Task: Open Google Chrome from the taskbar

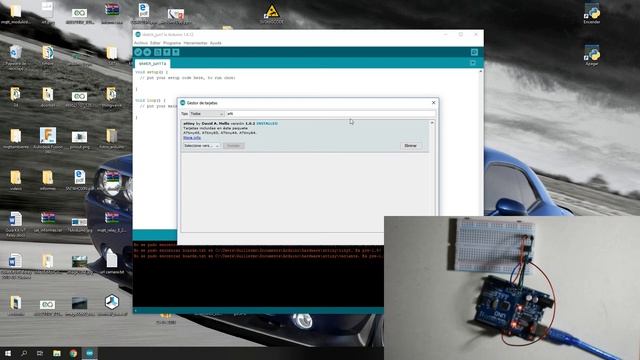Action: 73,353
